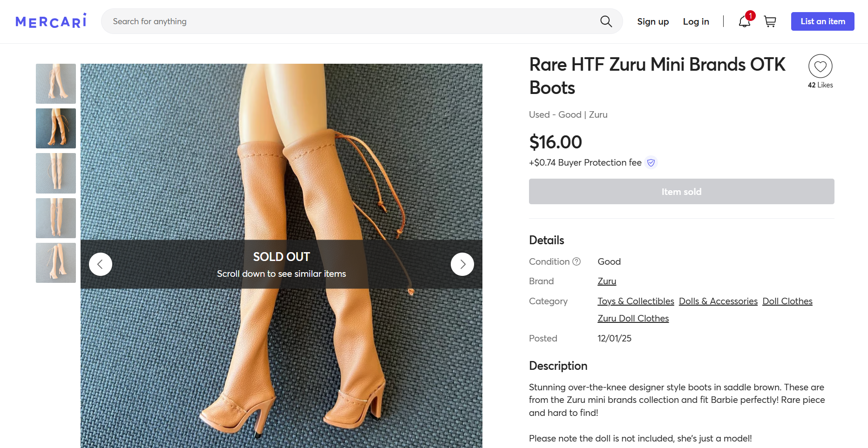Open the shopping cart

coord(770,21)
